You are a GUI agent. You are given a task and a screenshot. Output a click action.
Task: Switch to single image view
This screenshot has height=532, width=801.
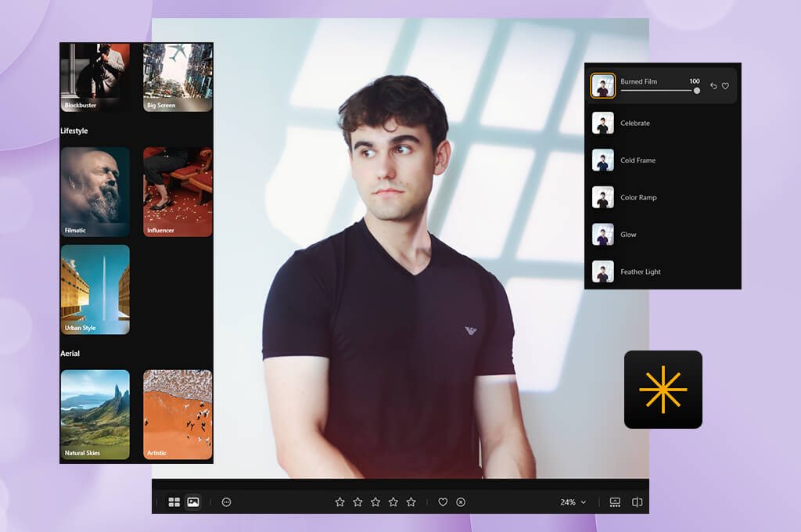pos(193,502)
